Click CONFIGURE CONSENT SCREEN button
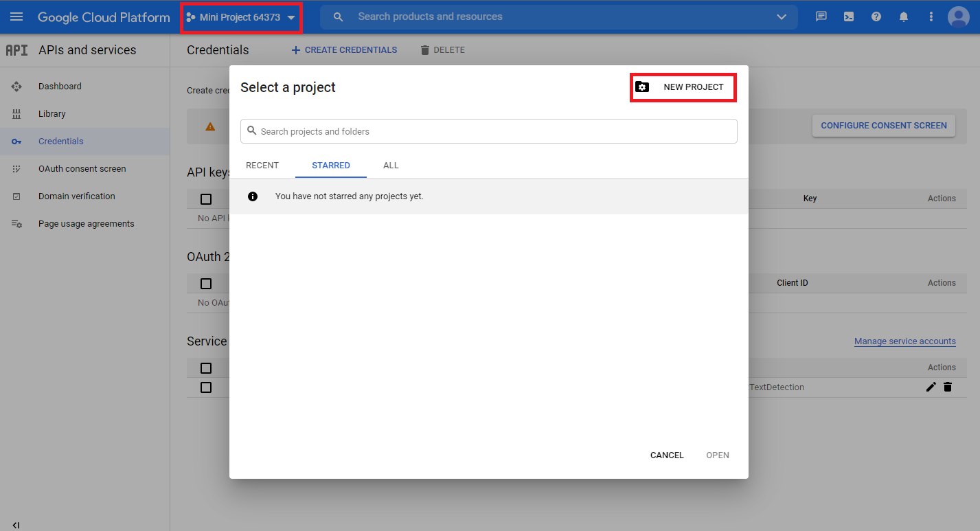The height and width of the screenshot is (531, 980). 884,126
